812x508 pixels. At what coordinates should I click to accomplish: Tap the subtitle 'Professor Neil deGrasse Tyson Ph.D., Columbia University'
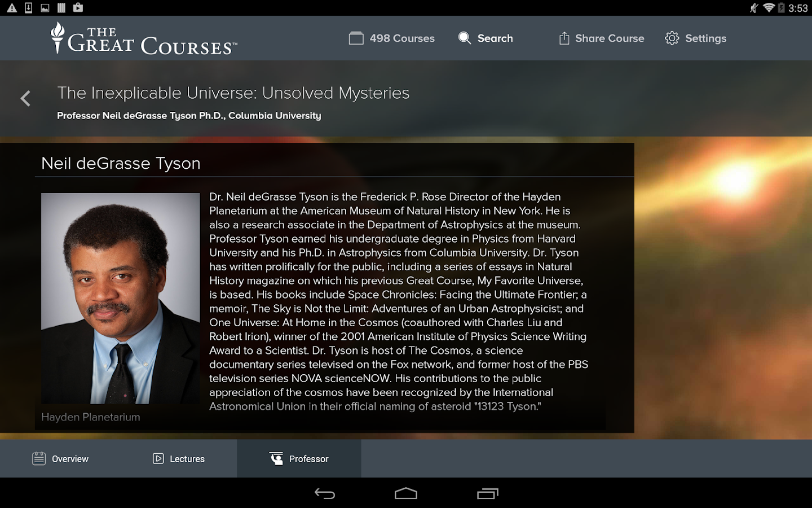click(x=189, y=116)
